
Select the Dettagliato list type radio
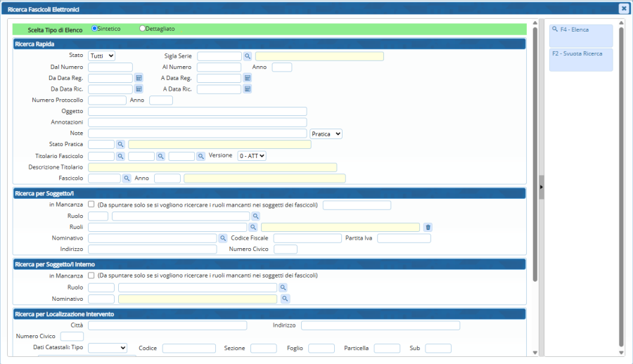coord(143,28)
